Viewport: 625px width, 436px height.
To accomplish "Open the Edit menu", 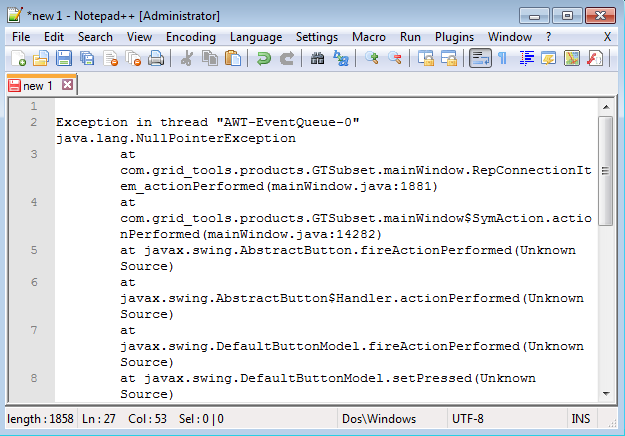I will [x=54, y=37].
